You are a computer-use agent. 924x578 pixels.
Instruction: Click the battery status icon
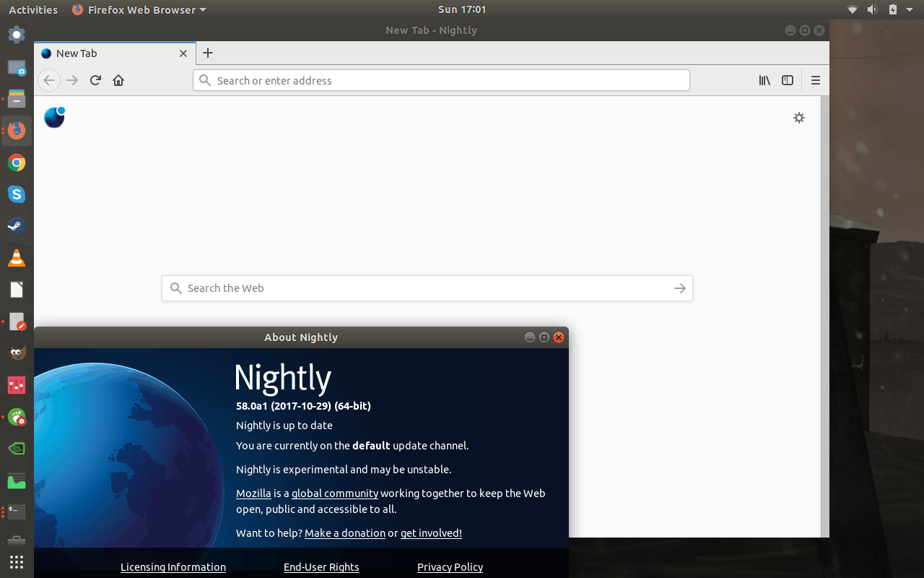click(x=893, y=10)
